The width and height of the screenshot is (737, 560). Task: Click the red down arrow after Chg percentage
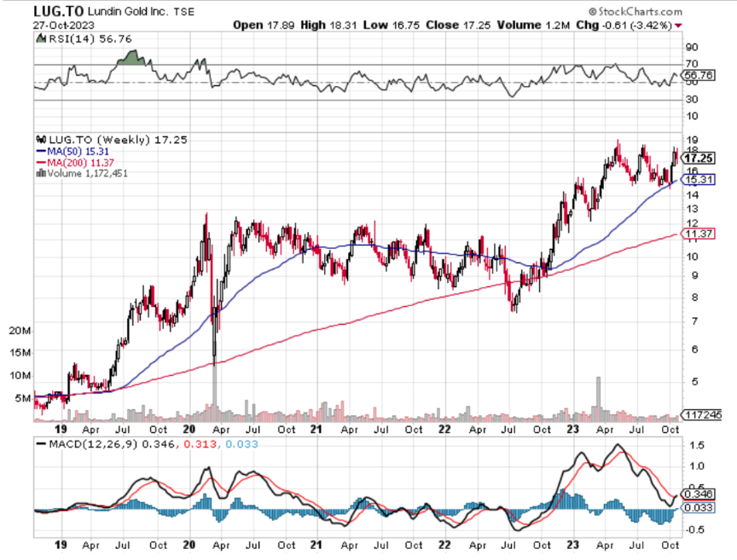[x=678, y=26]
